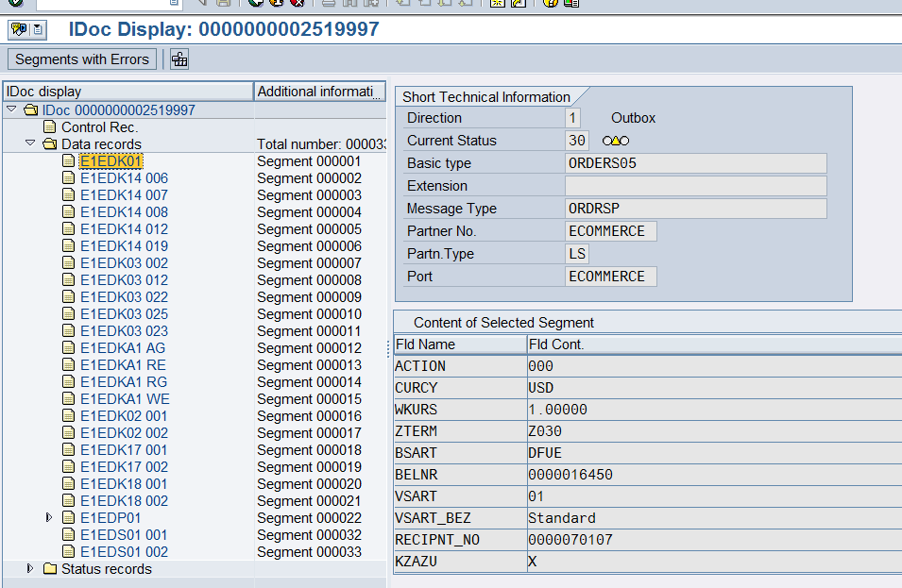
Task: Click the E1EDP01 segment document icon
Action: 69,518
